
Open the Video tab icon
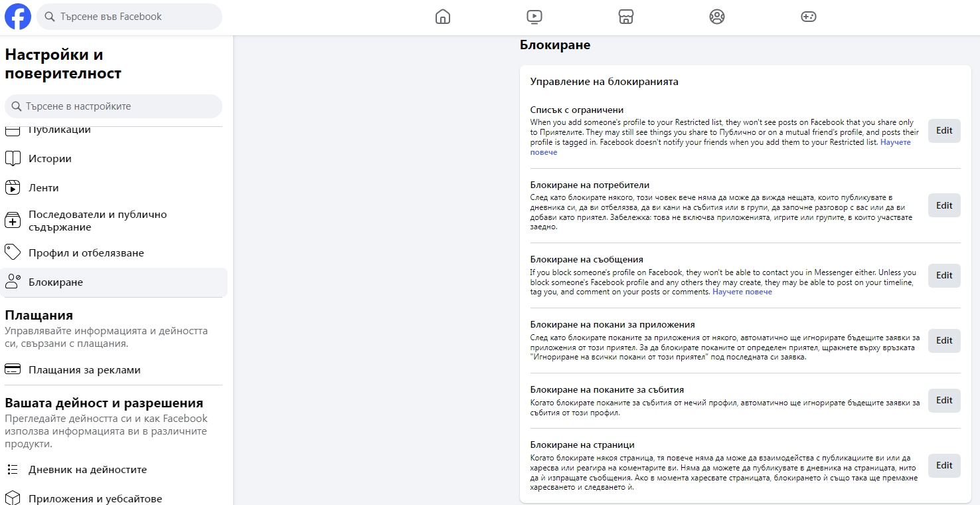point(534,17)
